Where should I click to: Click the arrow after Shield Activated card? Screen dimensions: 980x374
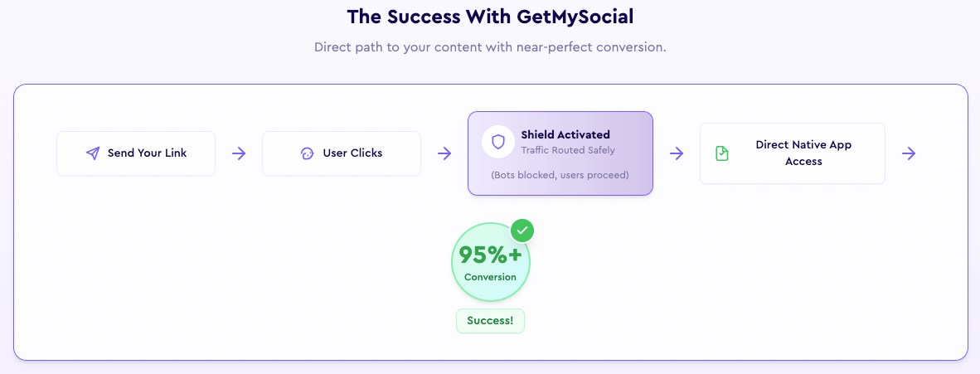click(x=677, y=153)
